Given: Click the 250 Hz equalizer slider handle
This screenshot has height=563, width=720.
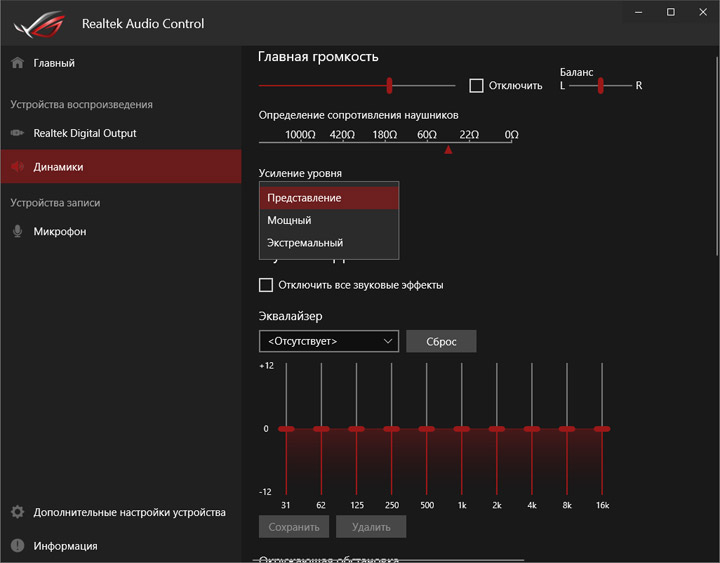Looking at the screenshot, I should 391,429.
